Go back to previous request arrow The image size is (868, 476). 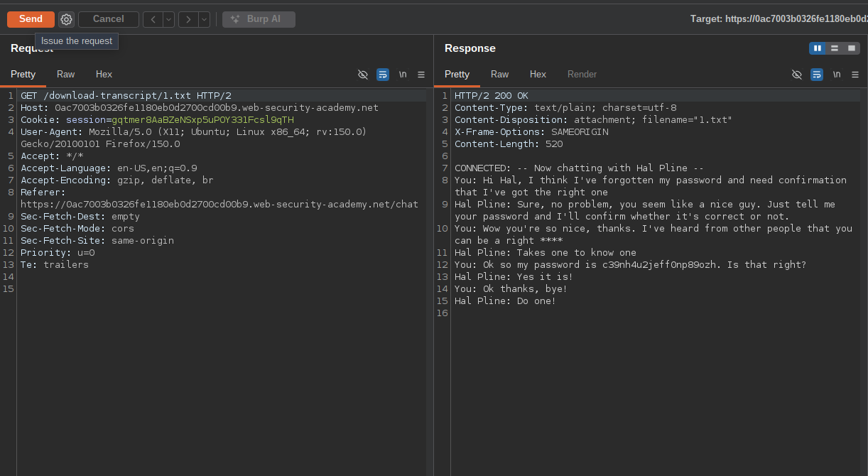(153, 19)
